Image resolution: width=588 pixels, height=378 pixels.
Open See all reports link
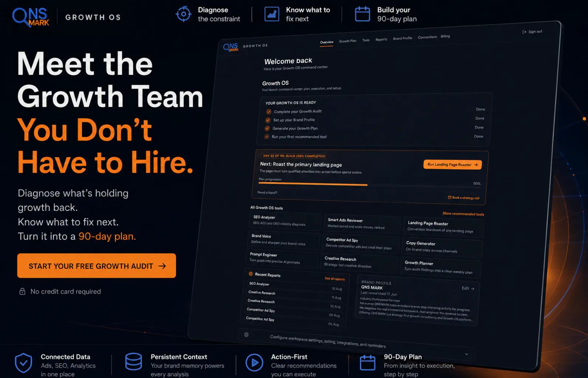point(335,279)
